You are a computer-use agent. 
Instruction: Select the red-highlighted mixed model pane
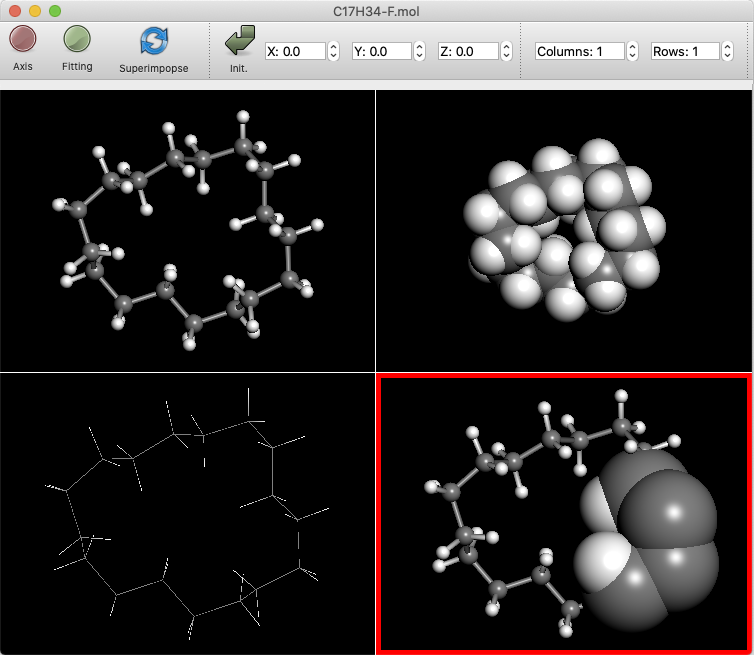563,514
